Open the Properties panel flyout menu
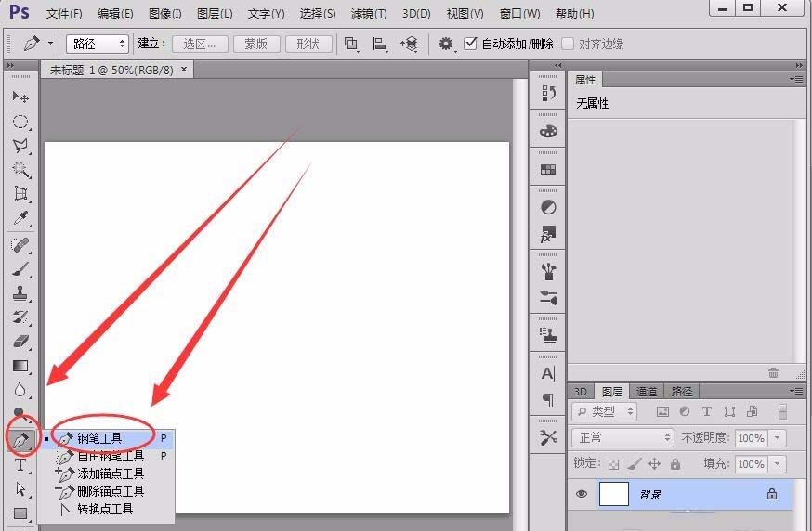Image resolution: width=812 pixels, height=531 pixels. (796, 80)
